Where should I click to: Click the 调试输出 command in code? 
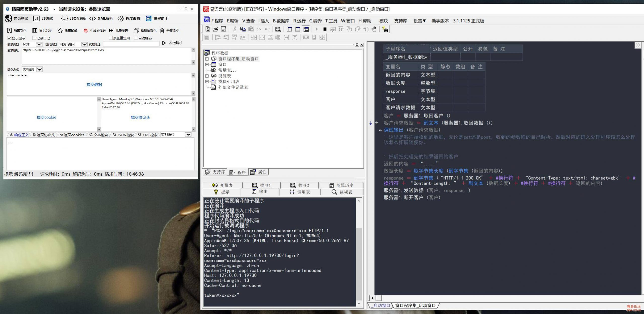pyautogui.click(x=393, y=130)
